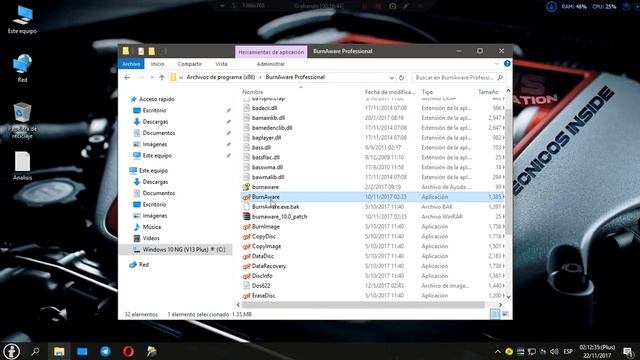Open Escritorio under Acceso rápido
The height and width of the screenshot is (360, 640).
[x=154, y=111]
